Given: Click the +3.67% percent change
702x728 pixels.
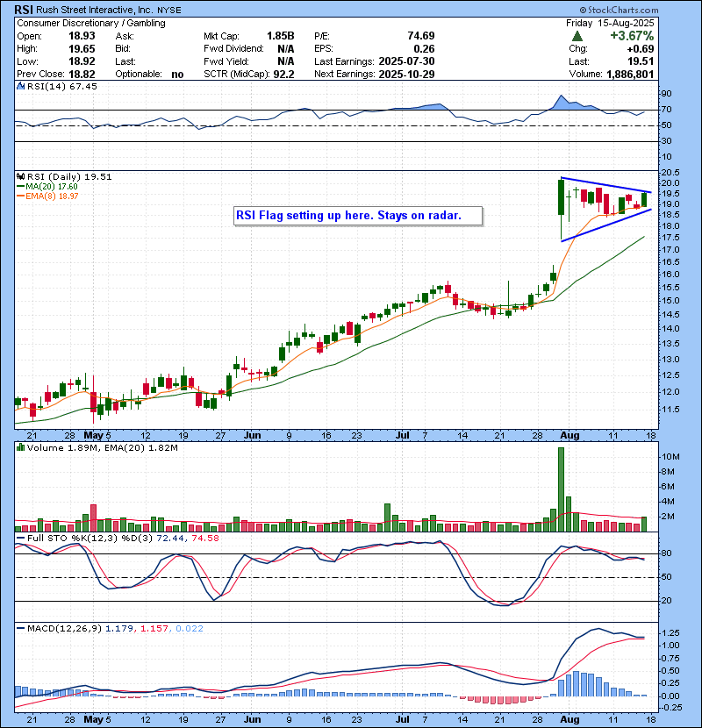Looking at the screenshot, I should [x=632, y=36].
